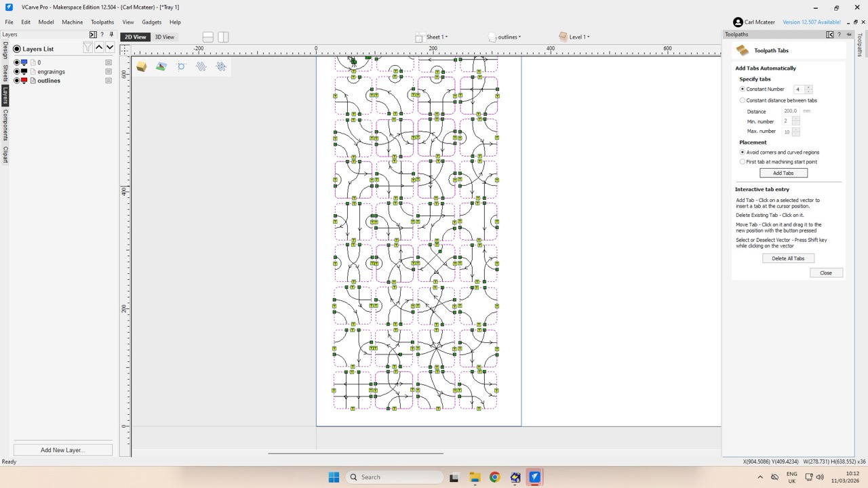Adjust the Constant Number stepper arrows
The image size is (868, 488).
[x=808, y=89]
